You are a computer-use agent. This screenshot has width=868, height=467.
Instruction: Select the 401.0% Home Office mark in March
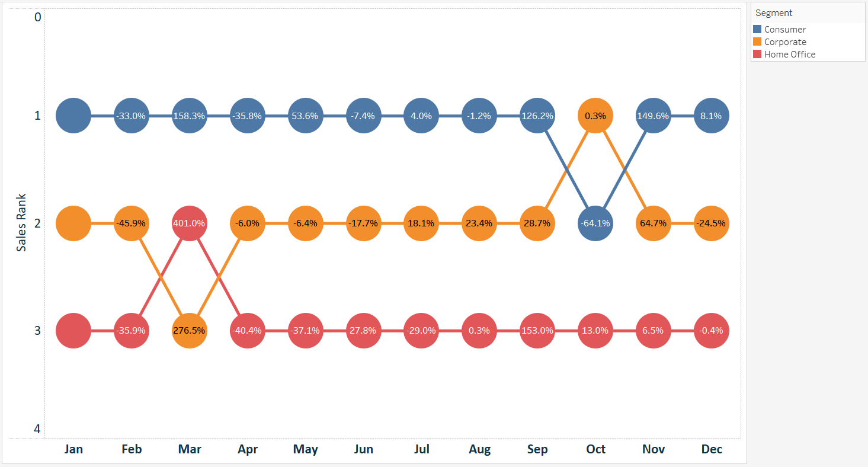pos(189,223)
